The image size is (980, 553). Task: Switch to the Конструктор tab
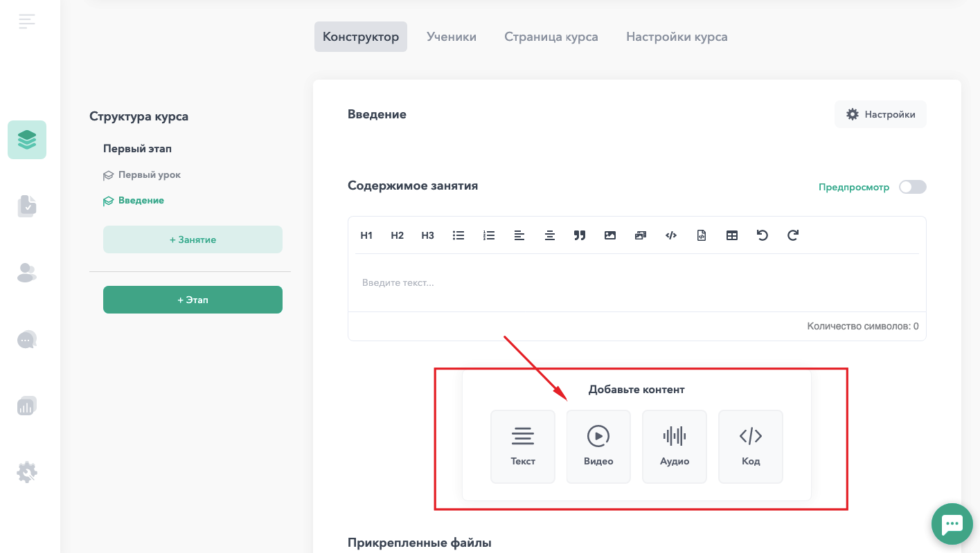tap(361, 37)
